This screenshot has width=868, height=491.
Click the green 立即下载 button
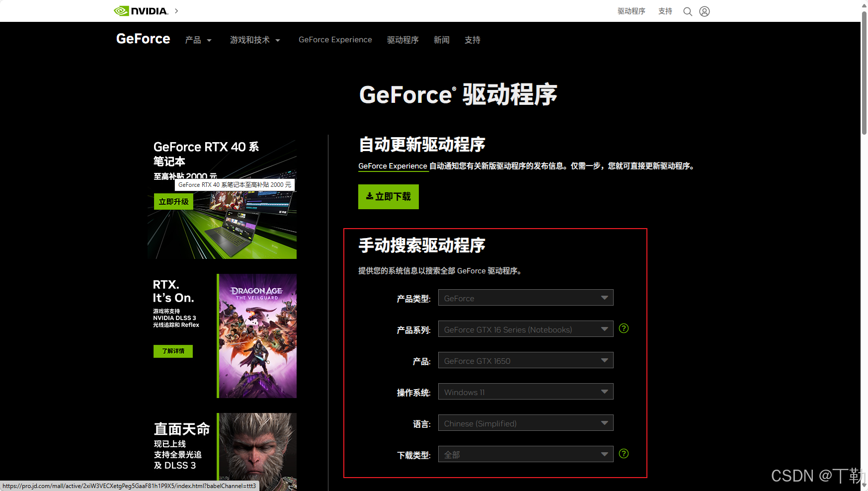[x=389, y=197]
